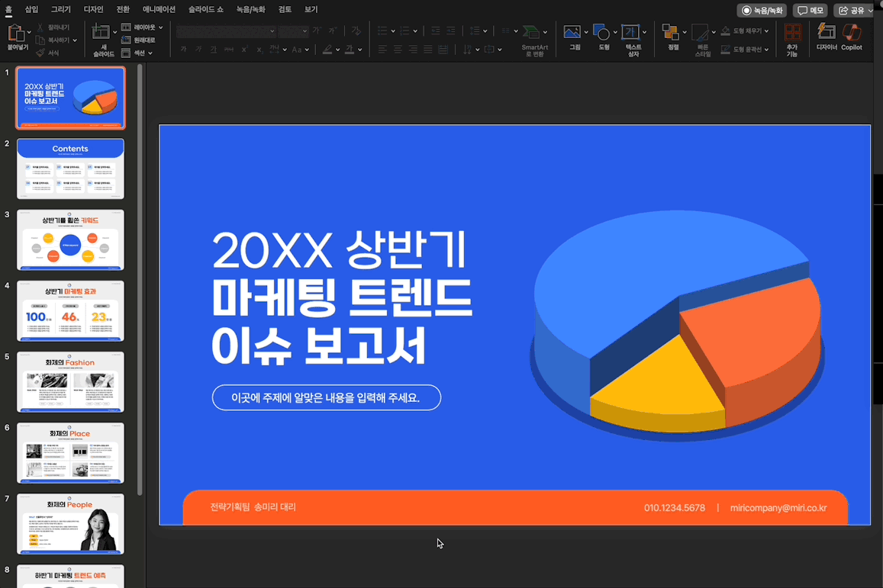Expand the Copy (복사하기) dropdown arrow
883x588 pixels.
pyautogui.click(x=75, y=40)
